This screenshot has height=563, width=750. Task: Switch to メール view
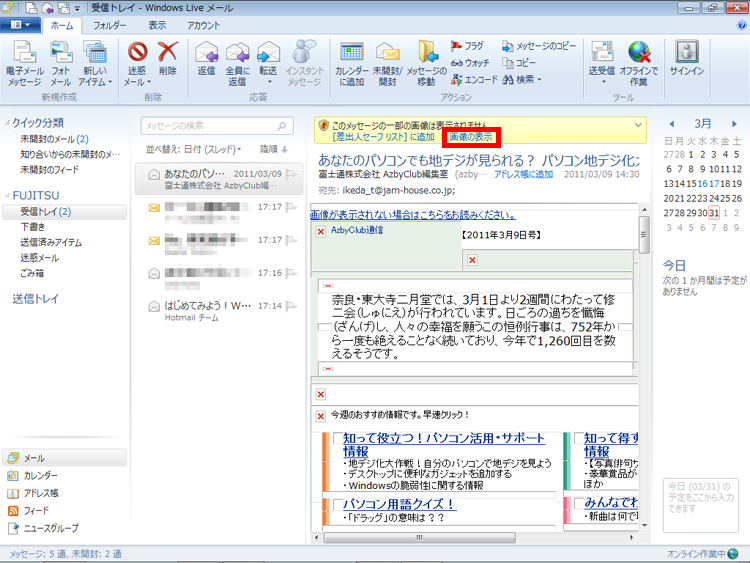point(65,458)
